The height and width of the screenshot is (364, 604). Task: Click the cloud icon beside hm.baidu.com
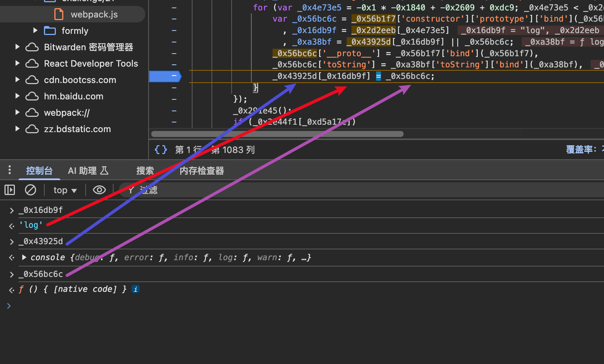(32, 96)
